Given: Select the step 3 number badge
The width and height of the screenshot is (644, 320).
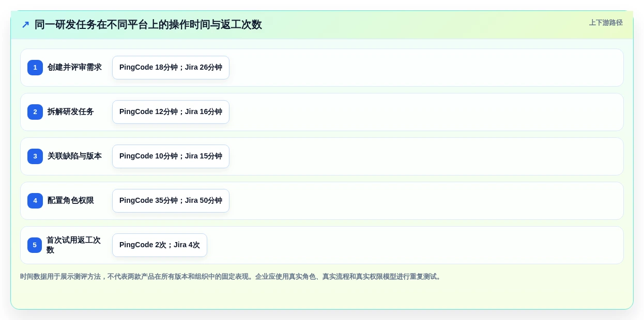Looking at the screenshot, I should click(x=35, y=156).
